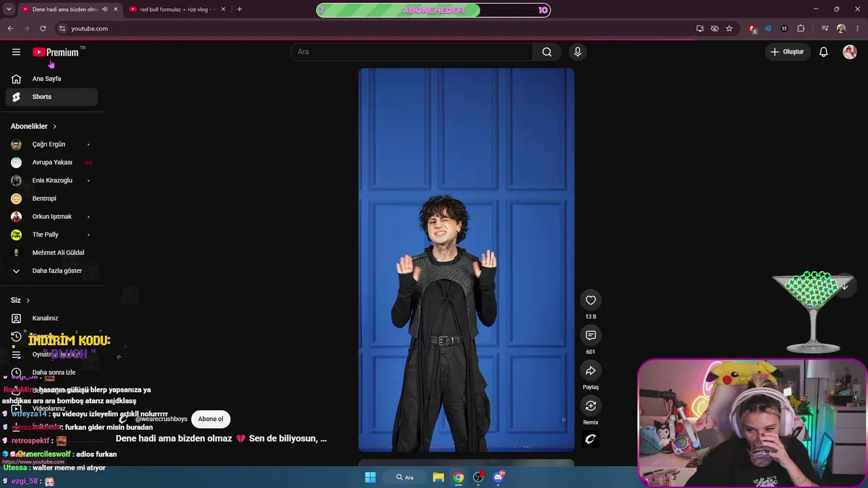Expand the Siz section
The image size is (868, 488).
click(x=20, y=300)
